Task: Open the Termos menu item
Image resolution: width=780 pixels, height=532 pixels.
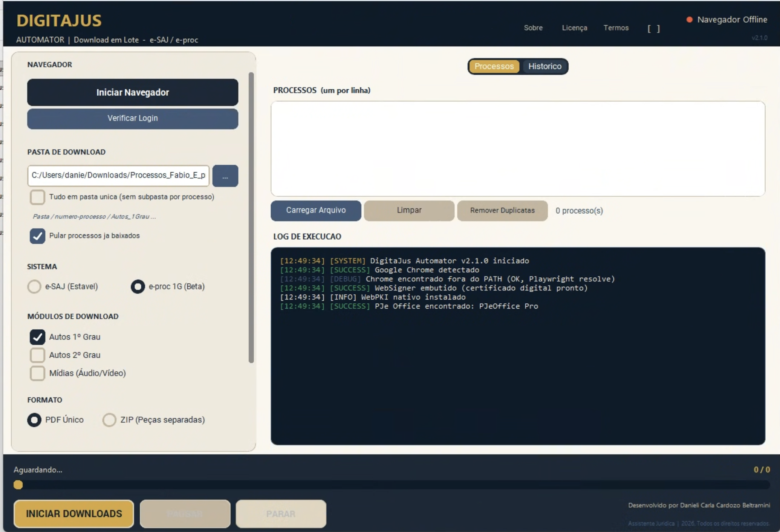Action: (616, 28)
